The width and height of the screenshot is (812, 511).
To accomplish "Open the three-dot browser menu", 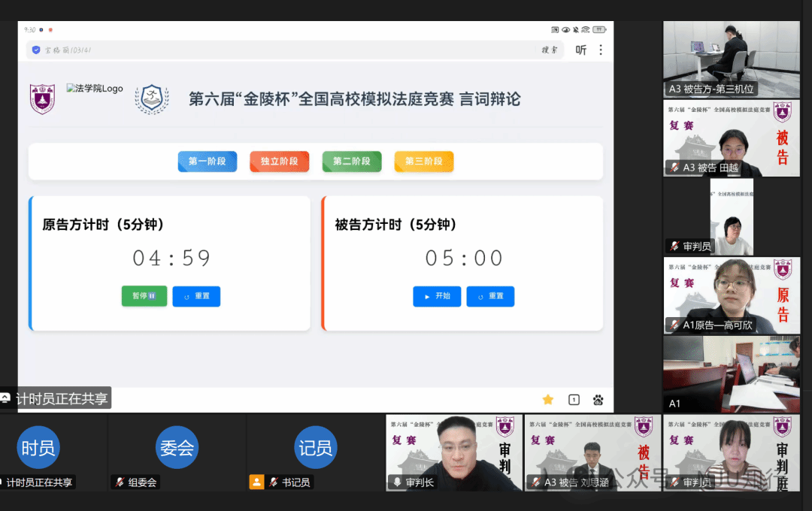I will 600,50.
